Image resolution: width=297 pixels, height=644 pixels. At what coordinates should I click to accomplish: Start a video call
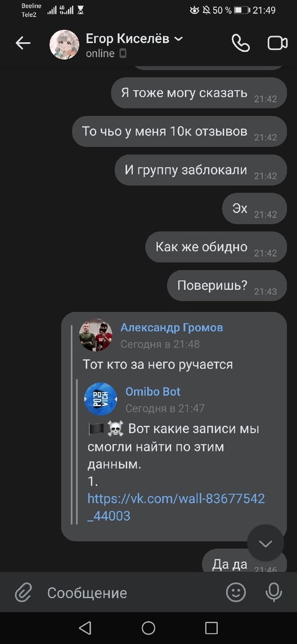[277, 43]
